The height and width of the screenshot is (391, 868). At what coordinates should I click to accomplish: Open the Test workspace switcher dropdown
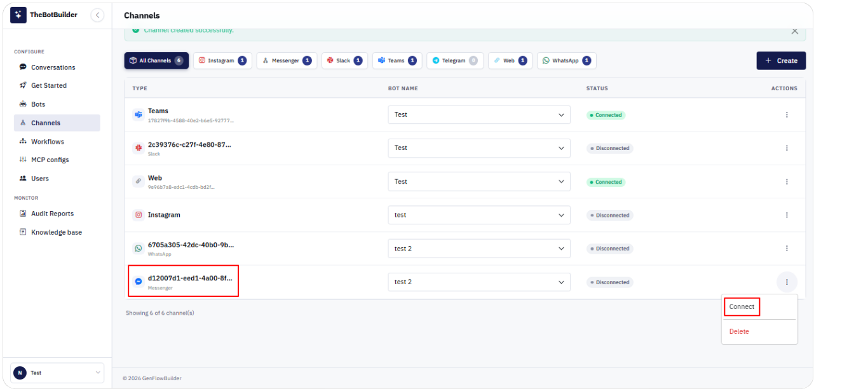point(57,373)
